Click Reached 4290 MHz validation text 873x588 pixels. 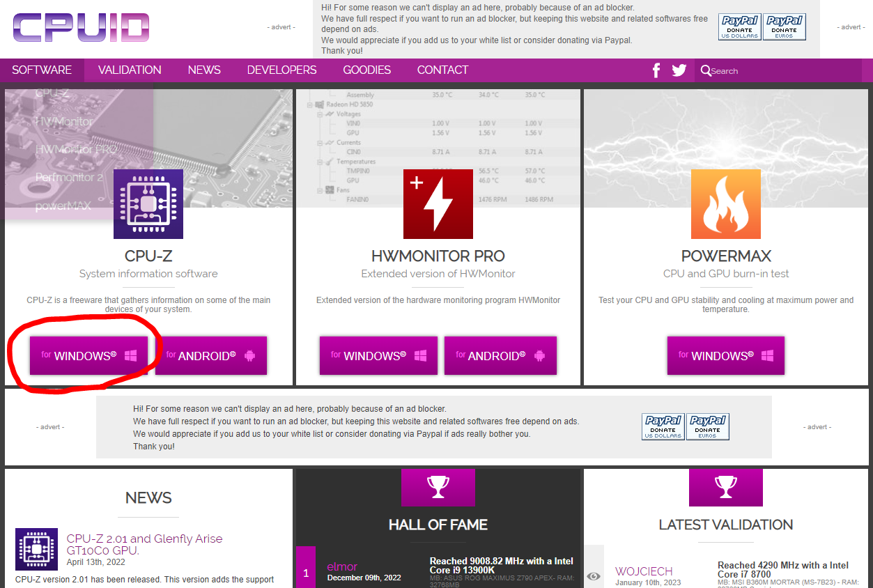[x=783, y=570]
